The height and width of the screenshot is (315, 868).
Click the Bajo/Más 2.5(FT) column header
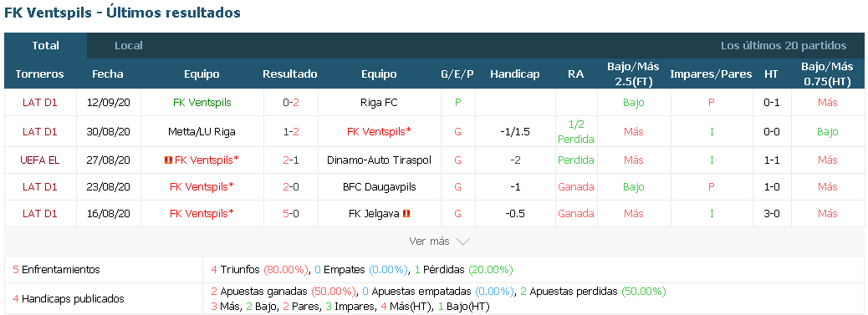tap(633, 74)
